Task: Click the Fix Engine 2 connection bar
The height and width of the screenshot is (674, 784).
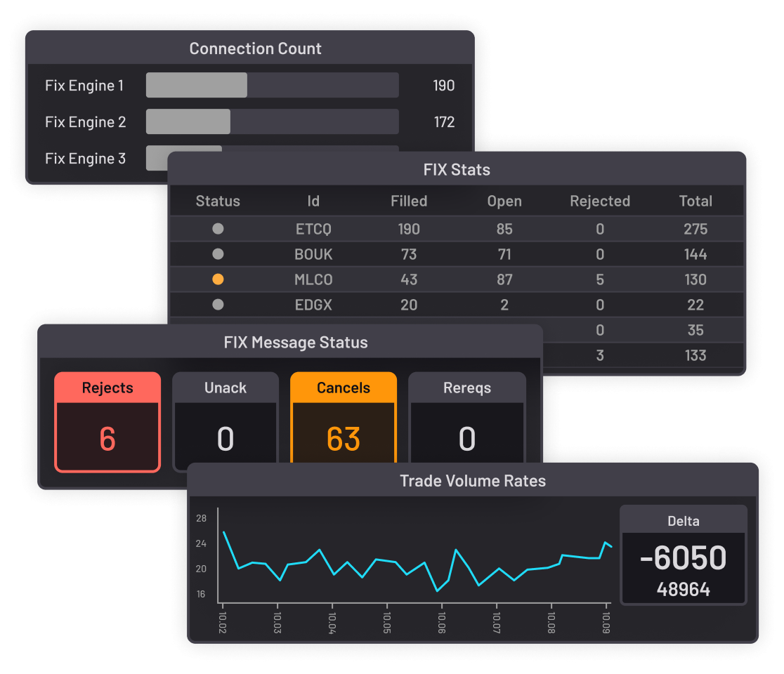Action: coord(272,122)
